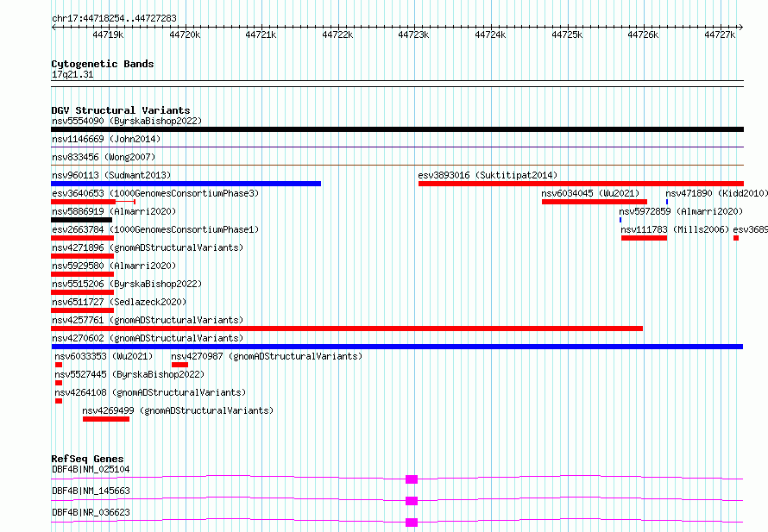Open the nsv1146669 (John2014) variant label
The image size is (768, 532).
coord(106,139)
